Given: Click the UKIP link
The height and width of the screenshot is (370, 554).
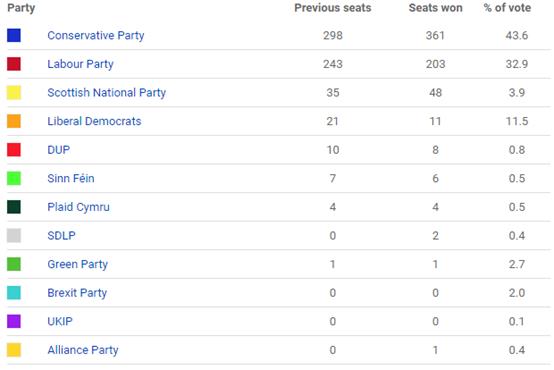Looking at the screenshot, I should click(60, 322).
